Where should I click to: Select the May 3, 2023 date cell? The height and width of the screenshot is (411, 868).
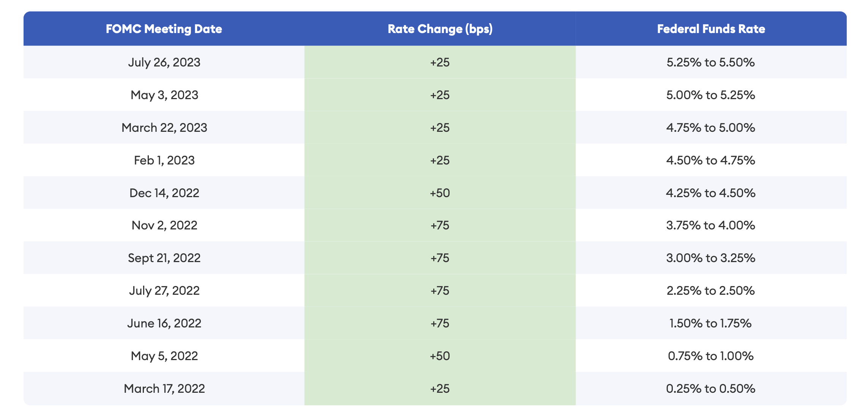tap(164, 95)
